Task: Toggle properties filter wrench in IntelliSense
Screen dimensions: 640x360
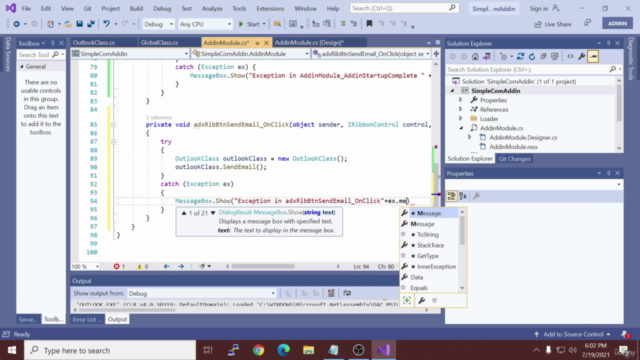Action: [x=422, y=301]
